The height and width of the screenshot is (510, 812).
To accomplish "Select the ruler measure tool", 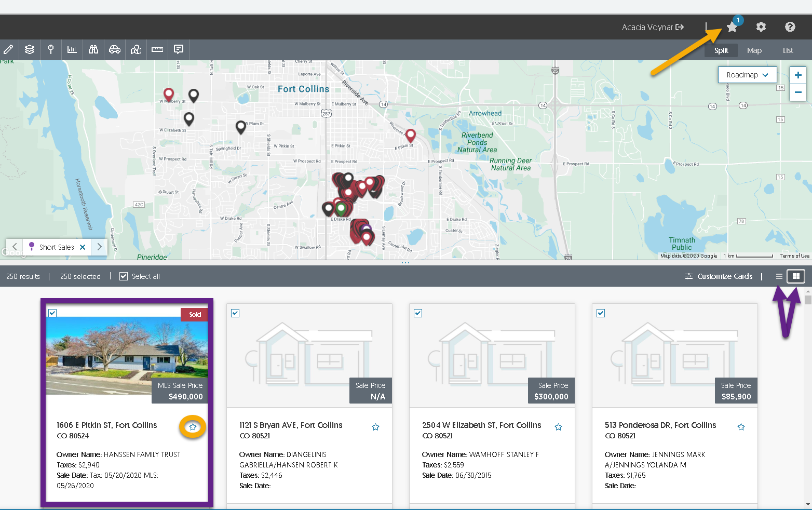I will pyautogui.click(x=157, y=50).
